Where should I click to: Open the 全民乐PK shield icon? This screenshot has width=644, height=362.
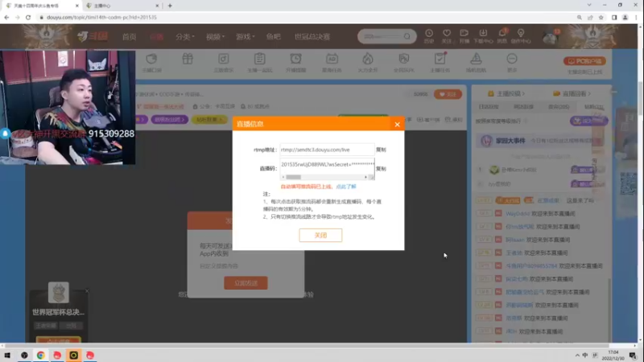point(404,63)
